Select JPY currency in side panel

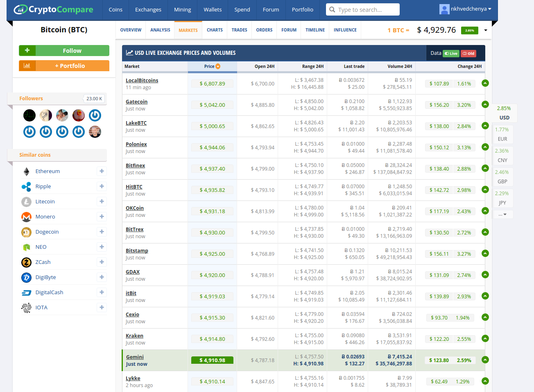point(502,198)
